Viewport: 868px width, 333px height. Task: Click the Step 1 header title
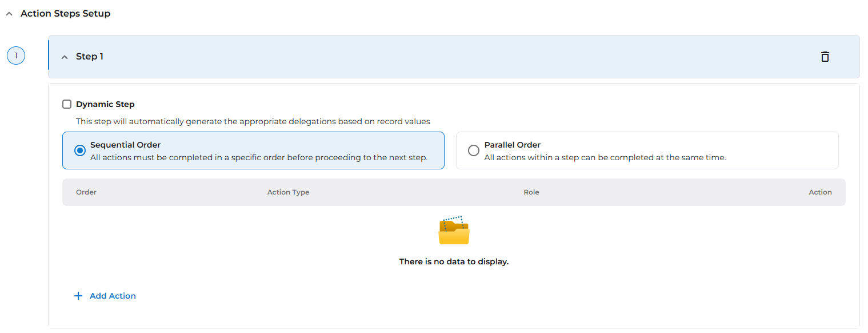(x=90, y=57)
